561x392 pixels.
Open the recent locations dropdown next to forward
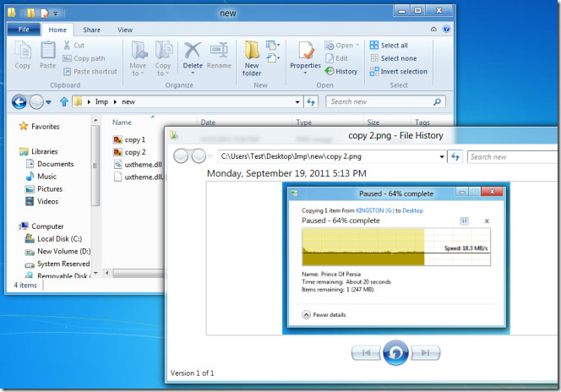48,102
